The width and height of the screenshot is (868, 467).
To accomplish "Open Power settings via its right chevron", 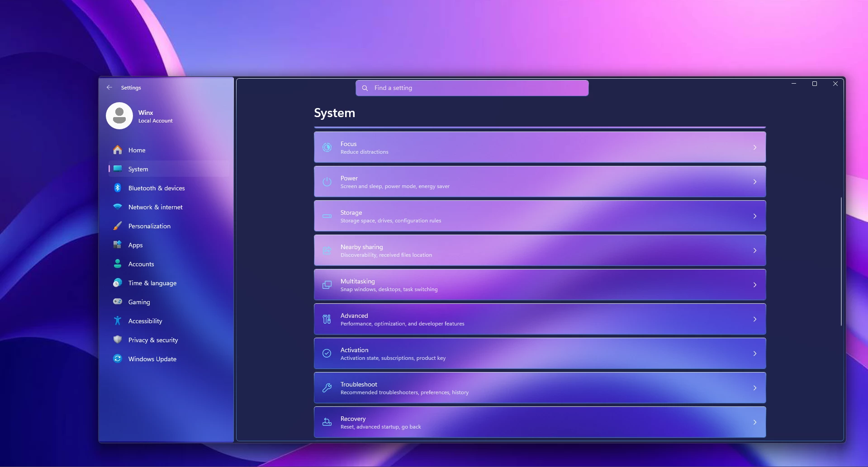I will pos(755,182).
